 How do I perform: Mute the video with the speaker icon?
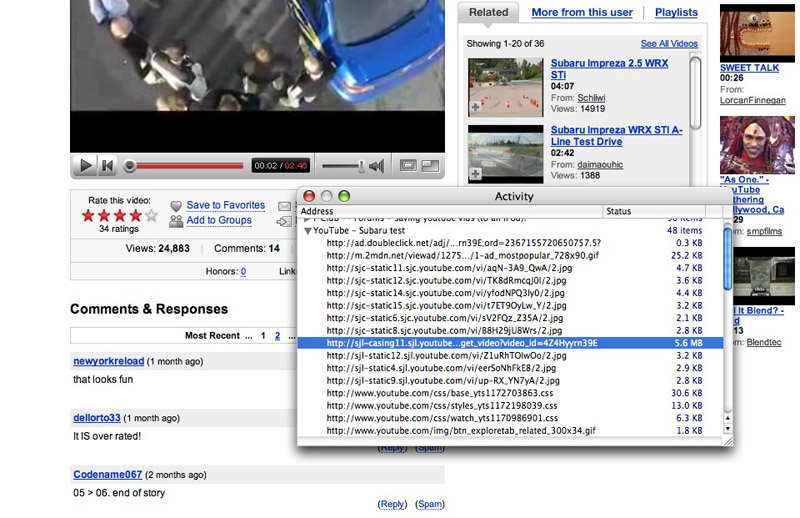[x=376, y=166]
